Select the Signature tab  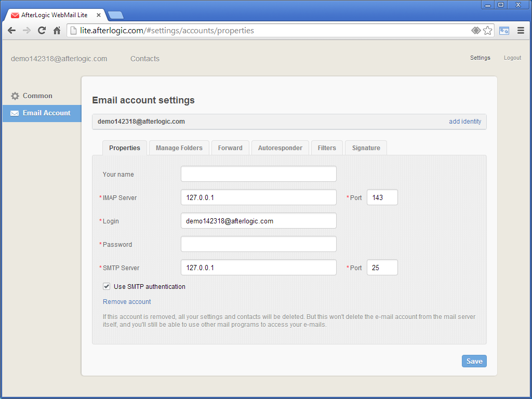coord(366,148)
